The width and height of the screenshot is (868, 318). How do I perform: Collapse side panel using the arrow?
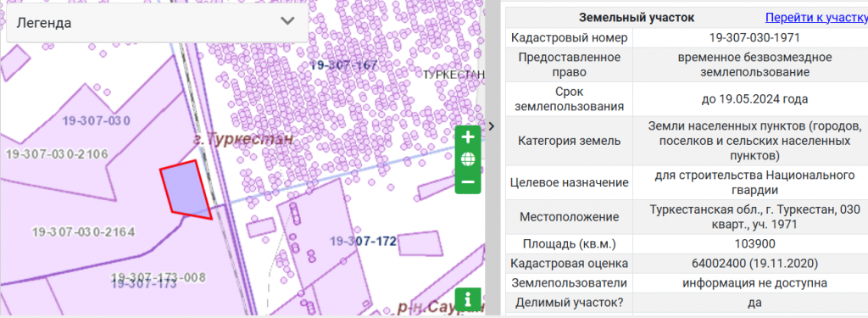tap(492, 126)
